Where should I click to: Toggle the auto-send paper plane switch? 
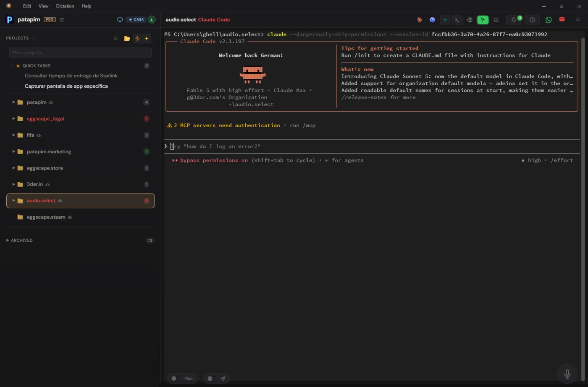pyautogui.click(x=217, y=379)
